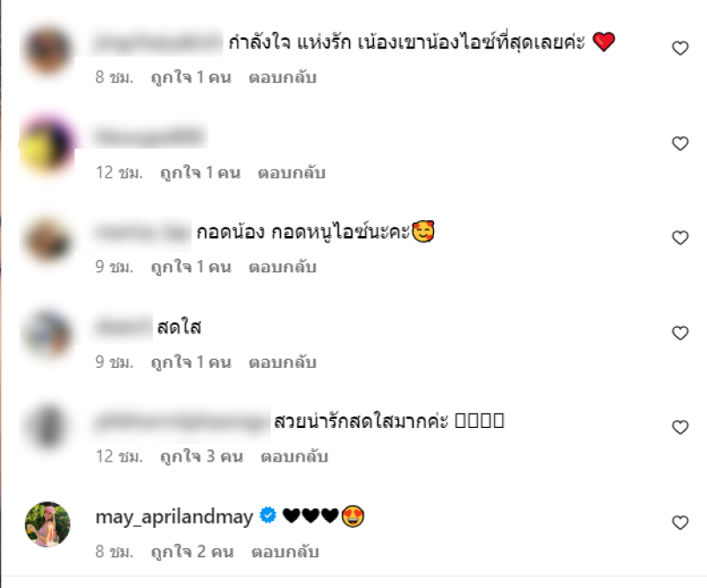The width and height of the screenshot is (707, 588).
Task: View likes on may_aprilandmay's comment (ถูกใจ 2 คน)
Action: click(193, 552)
